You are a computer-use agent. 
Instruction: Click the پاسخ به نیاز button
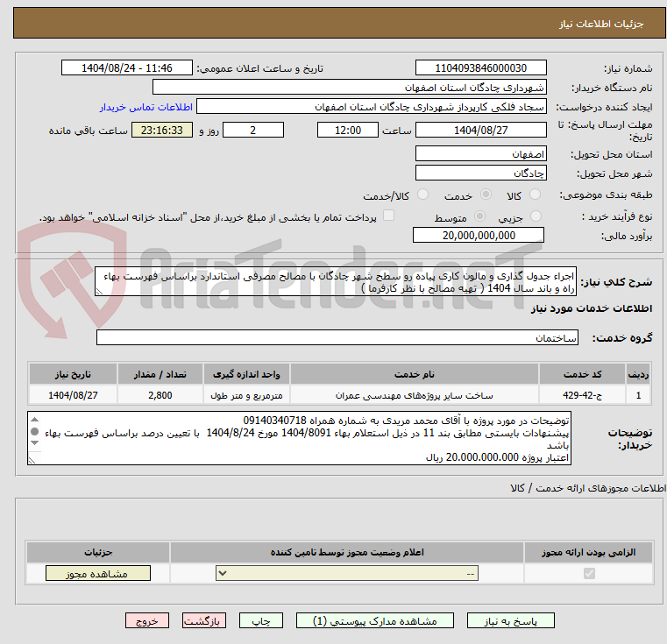pyautogui.click(x=510, y=620)
